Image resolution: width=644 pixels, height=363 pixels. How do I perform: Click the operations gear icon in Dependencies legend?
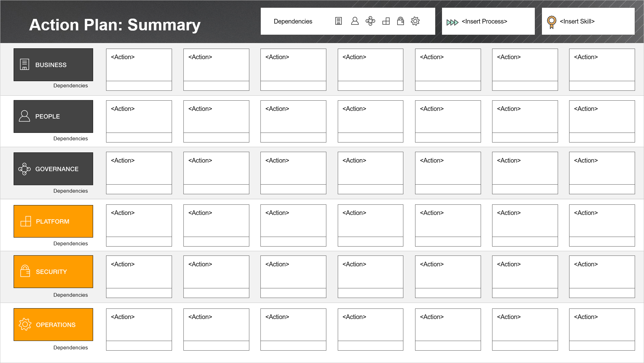coord(415,21)
